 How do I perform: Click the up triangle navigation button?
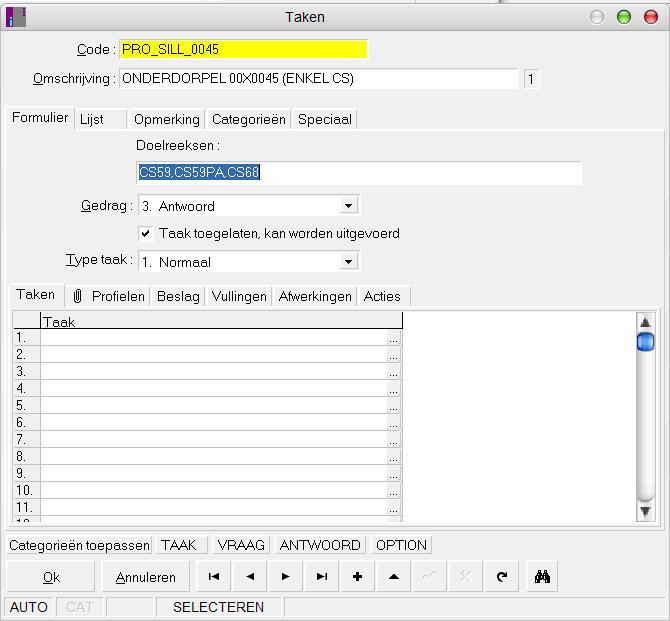click(394, 577)
